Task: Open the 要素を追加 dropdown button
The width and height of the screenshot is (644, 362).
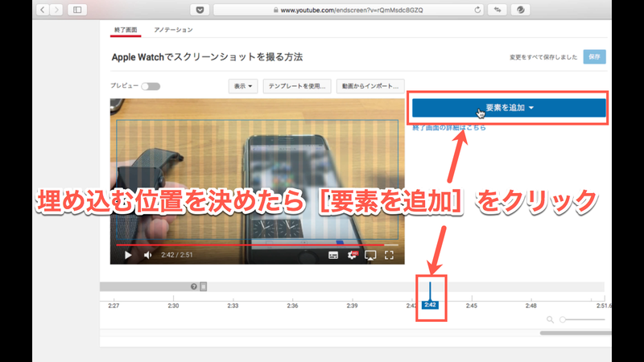Action: click(510, 108)
